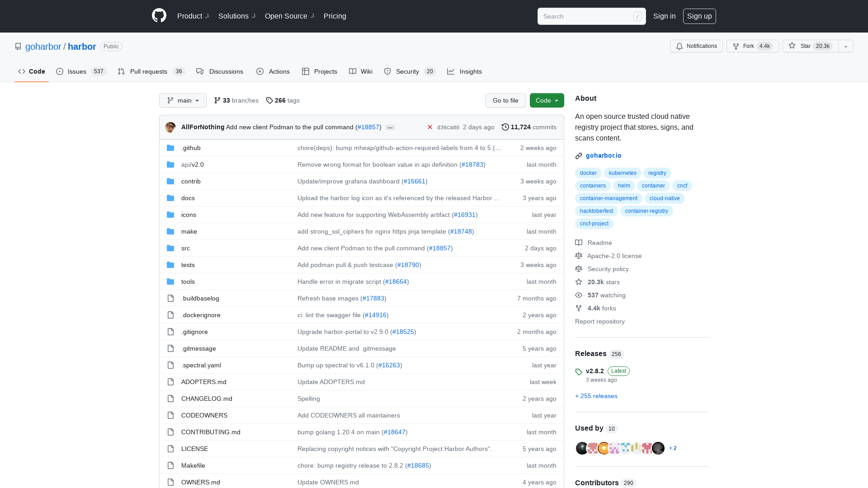
Task: Open pull request #18783 link
Action: (472, 164)
